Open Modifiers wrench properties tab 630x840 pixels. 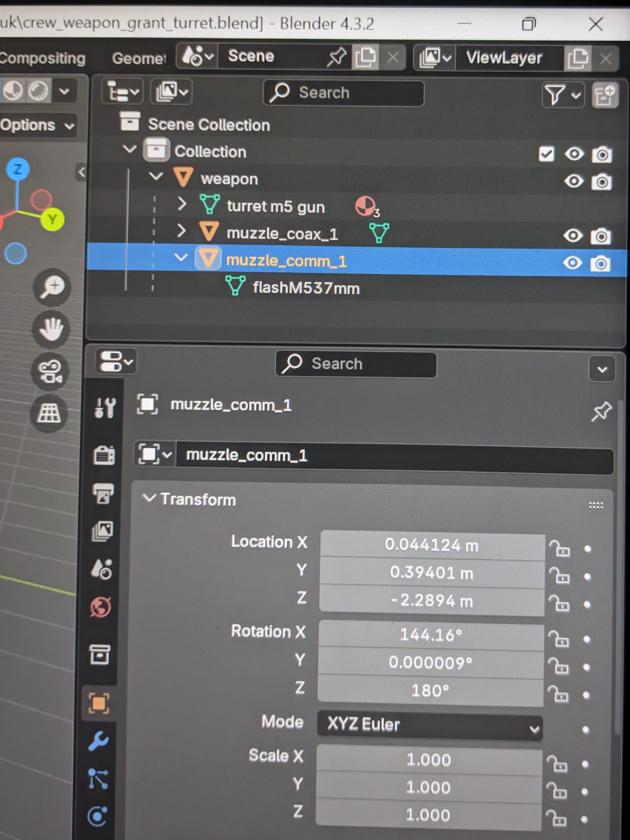pos(99,741)
